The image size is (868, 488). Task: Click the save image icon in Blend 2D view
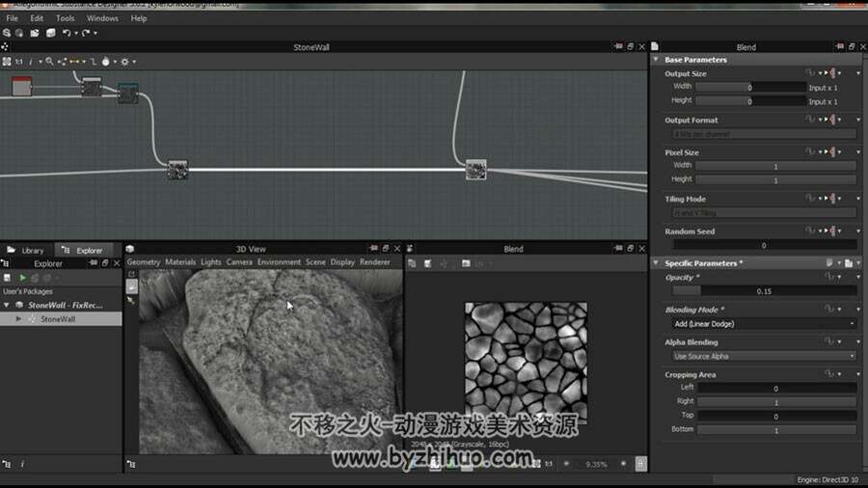(427, 264)
